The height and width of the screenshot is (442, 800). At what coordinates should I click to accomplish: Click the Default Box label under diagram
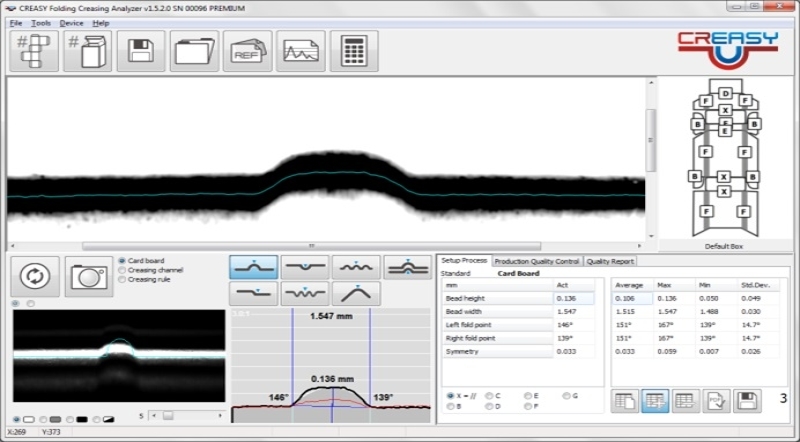tap(723, 247)
